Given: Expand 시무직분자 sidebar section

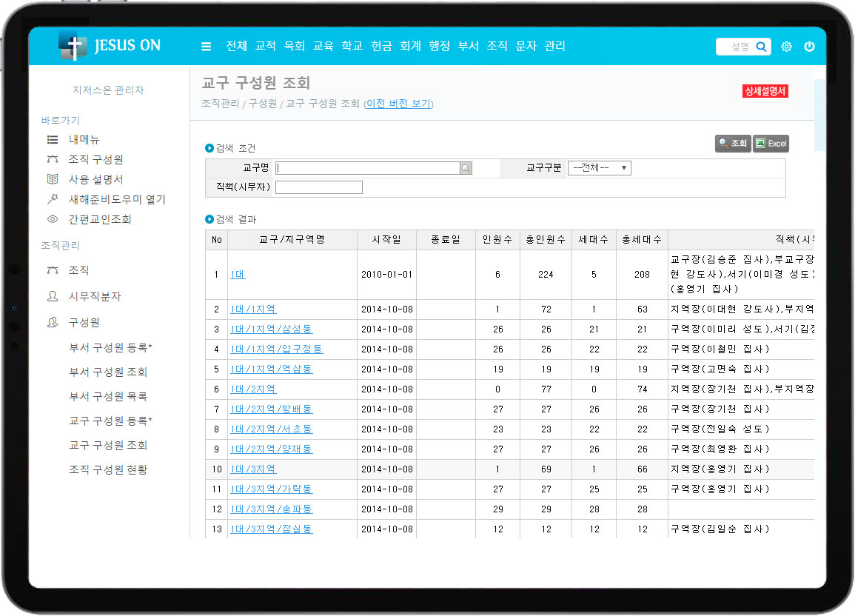Looking at the screenshot, I should point(94,296).
